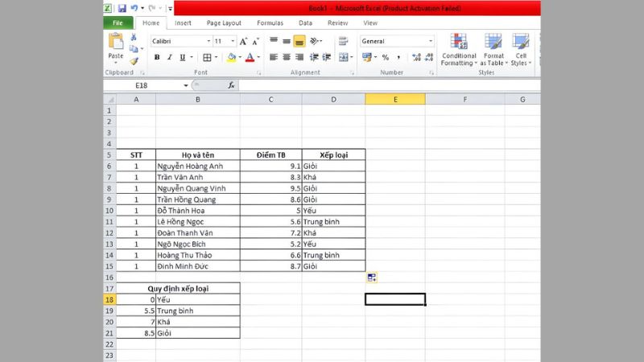Switch to the Review tab
Screen dimensions: 644x362
coord(337,23)
